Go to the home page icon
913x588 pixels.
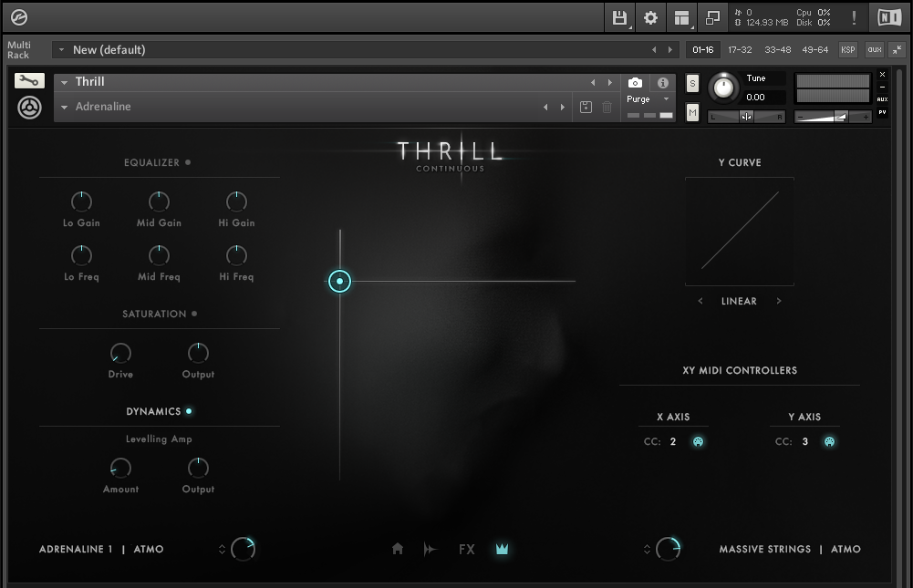point(398,549)
